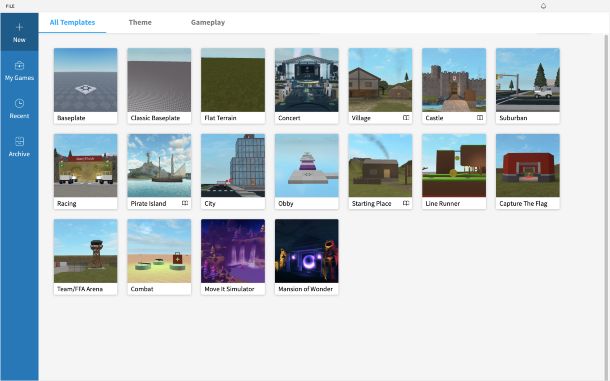Switch to the Theme tab
The width and height of the screenshot is (610, 381).
click(140, 23)
